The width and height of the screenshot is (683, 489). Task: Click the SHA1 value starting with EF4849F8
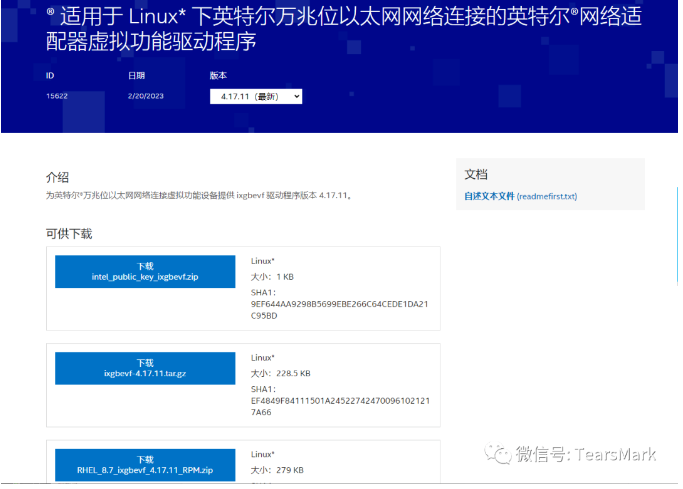[x=340, y=406]
